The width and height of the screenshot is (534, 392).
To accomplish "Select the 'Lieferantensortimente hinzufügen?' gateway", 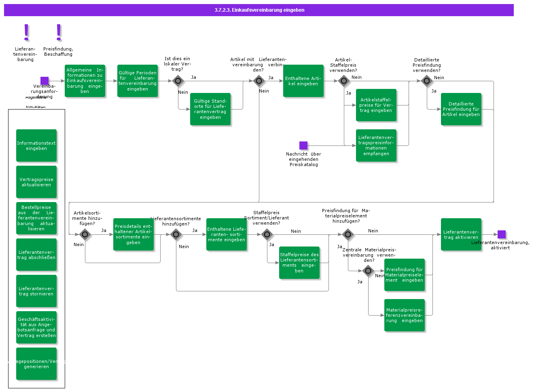I will [x=176, y=234].
